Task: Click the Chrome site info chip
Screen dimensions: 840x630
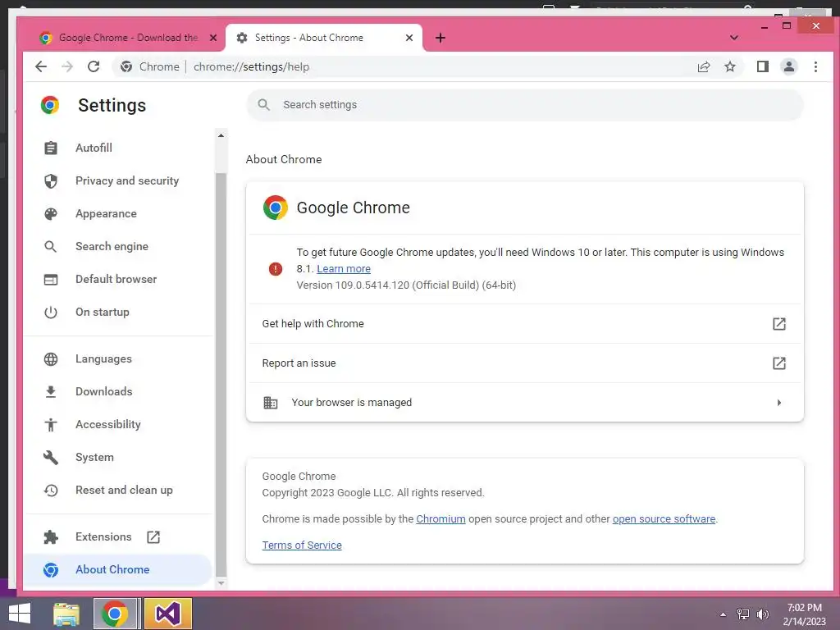Action: (149, 66)
